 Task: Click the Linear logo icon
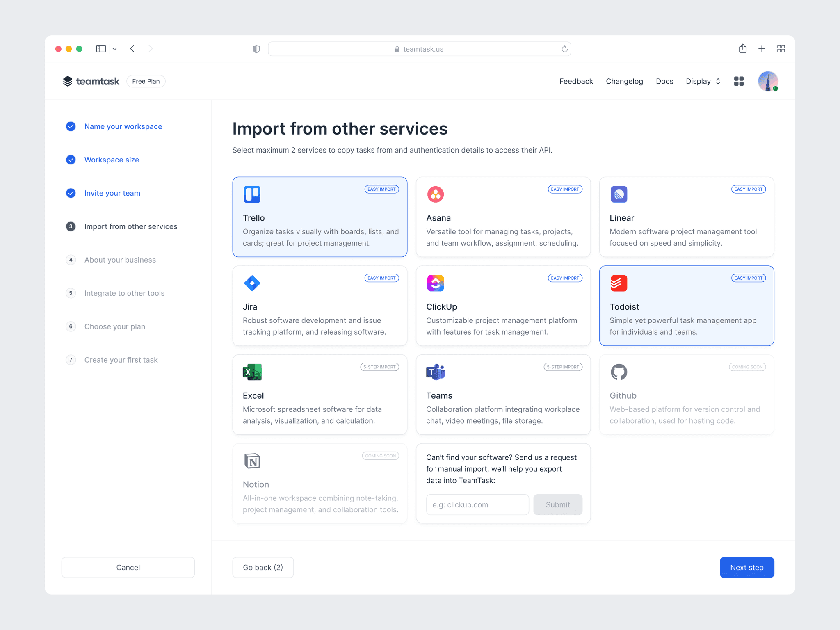pyautogui.click(x=619, y=194)
